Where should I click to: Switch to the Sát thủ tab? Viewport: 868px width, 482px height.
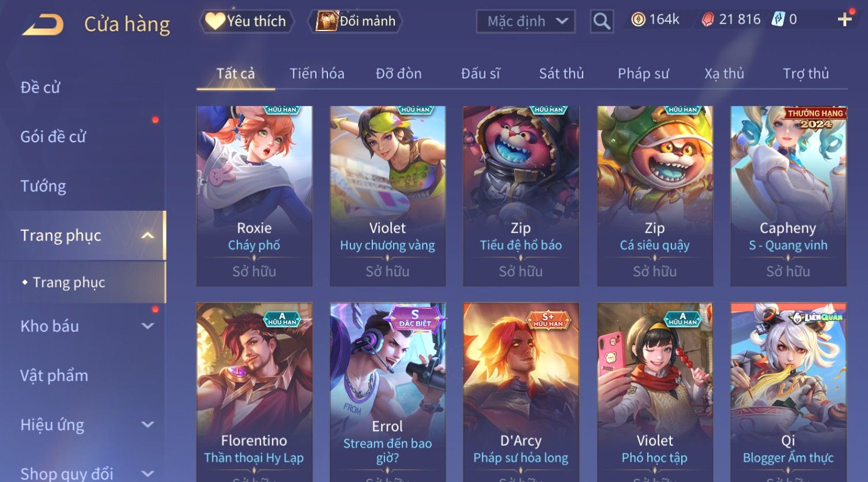561,74
